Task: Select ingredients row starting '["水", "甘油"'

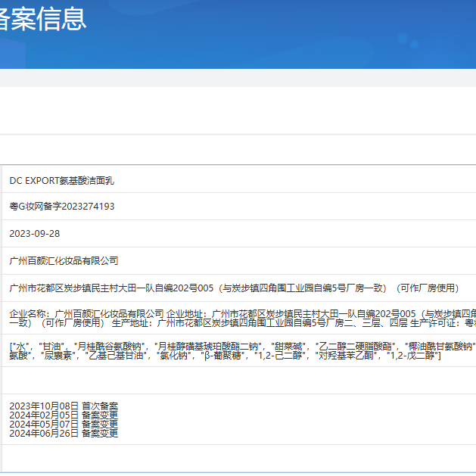Action: (238, 350)
